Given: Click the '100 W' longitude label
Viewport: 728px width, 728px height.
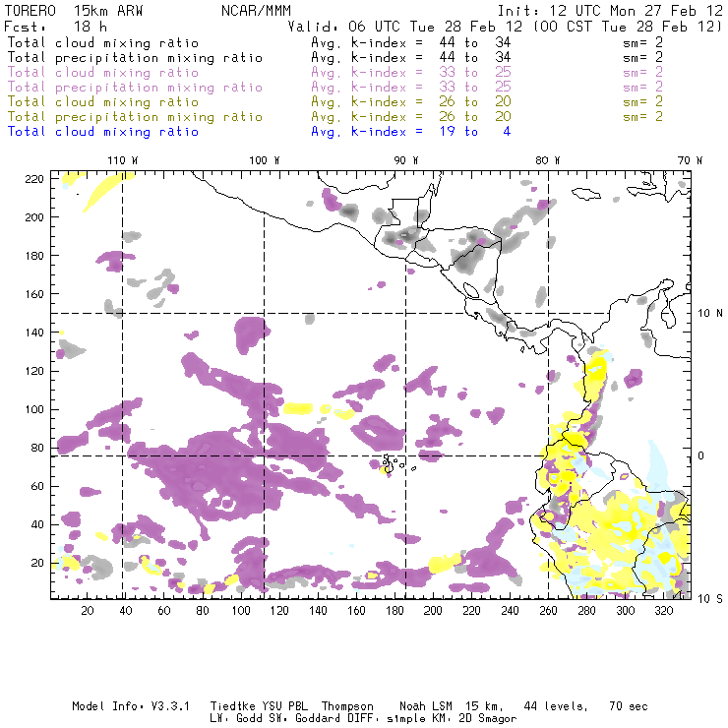Looking at the screenshot, I should pos(265,160).
